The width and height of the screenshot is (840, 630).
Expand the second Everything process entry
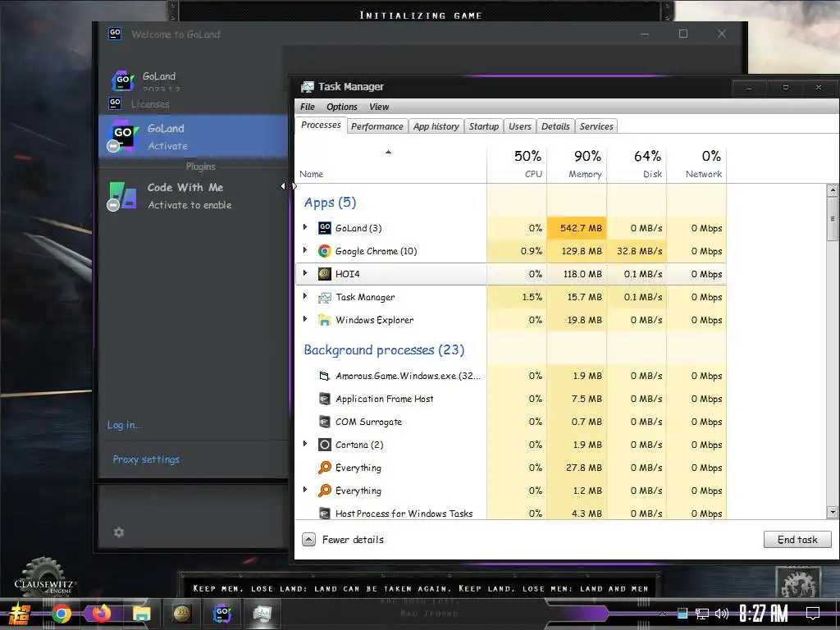click(x=305, y=490)
